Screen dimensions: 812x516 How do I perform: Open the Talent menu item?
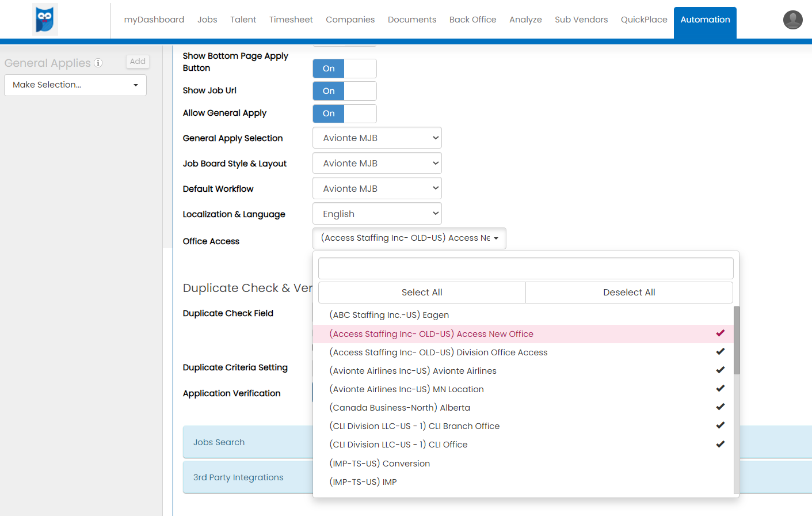click(x=243, y=20)
